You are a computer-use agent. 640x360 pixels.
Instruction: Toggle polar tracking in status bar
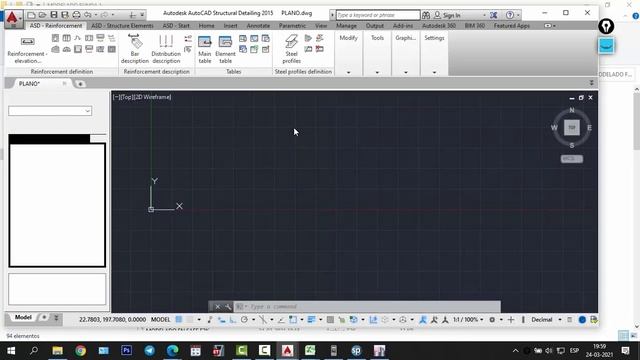click(244, 320)
